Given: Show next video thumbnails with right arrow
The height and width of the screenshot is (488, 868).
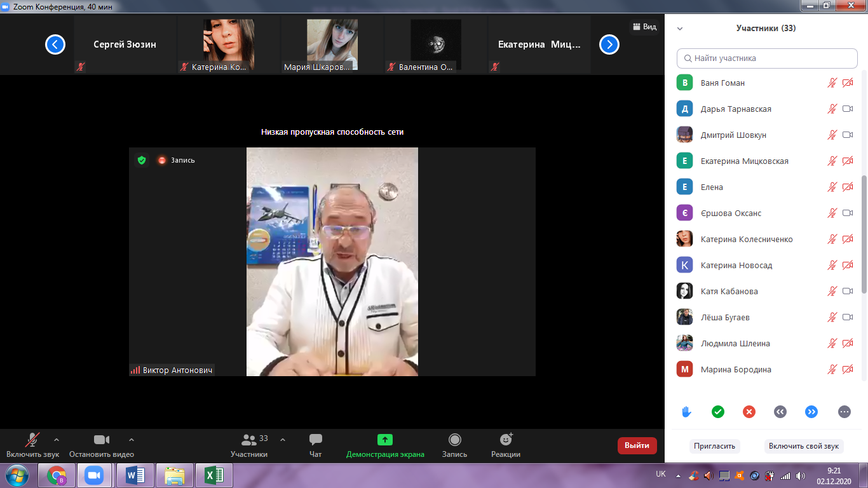Looking at the screenshot, I should [x=609, y=44].
